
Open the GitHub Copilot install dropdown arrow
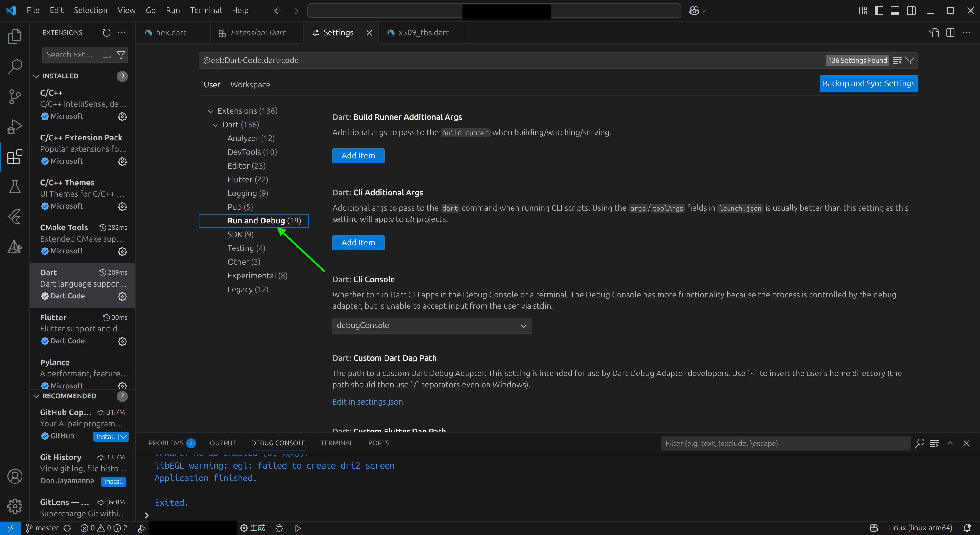(x=124, y=436)
